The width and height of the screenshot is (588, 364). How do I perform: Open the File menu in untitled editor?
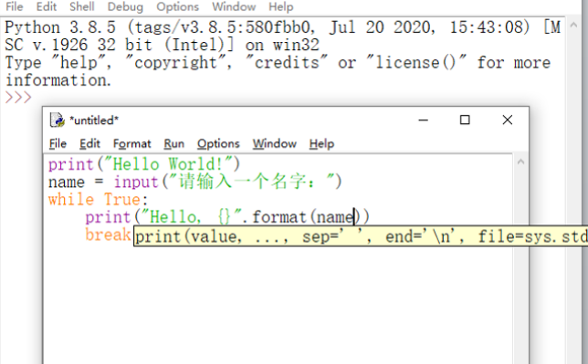[58, 144]
